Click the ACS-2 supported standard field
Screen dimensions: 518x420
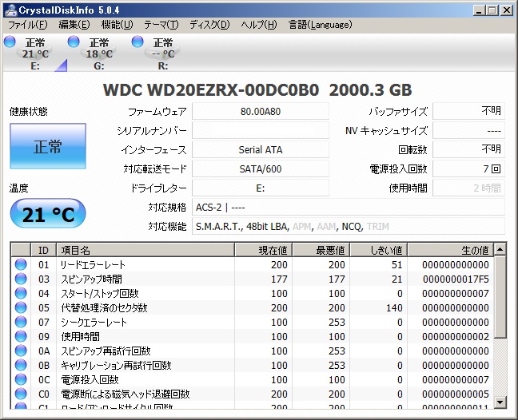(349, 207)
